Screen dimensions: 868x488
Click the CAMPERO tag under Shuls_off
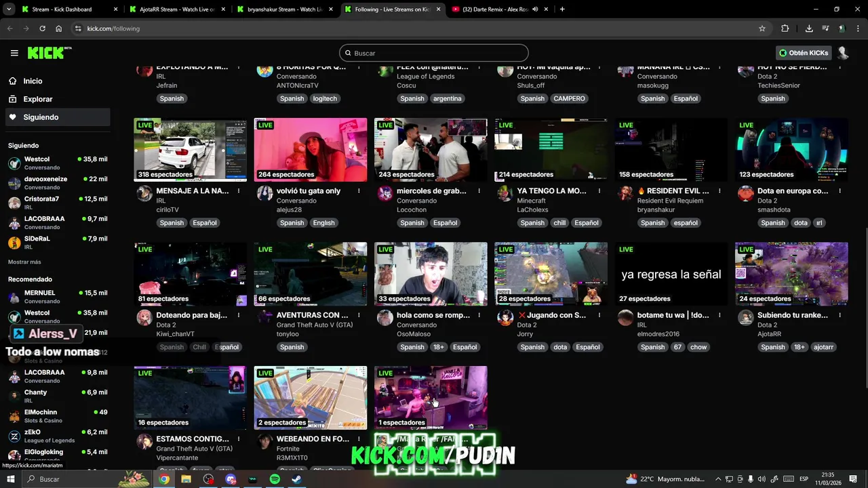tap(569, 98)
